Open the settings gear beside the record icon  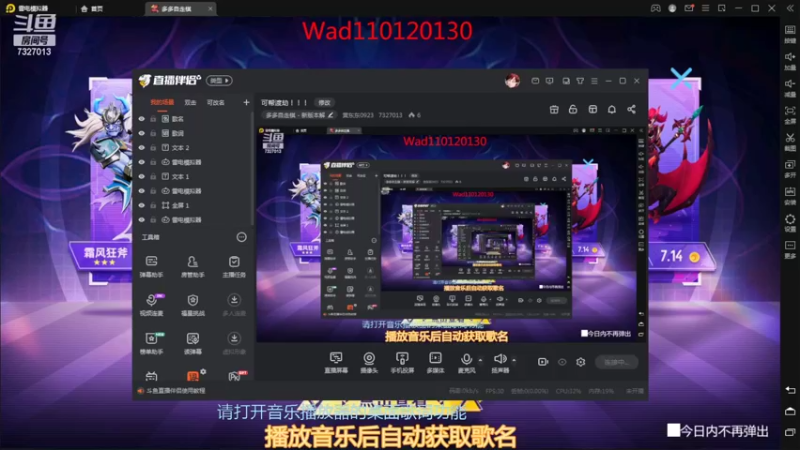[x=581, y=362]
